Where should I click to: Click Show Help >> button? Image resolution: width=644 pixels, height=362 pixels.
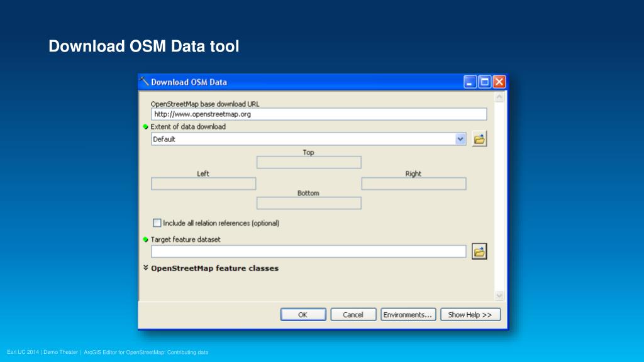coord(470,315)
